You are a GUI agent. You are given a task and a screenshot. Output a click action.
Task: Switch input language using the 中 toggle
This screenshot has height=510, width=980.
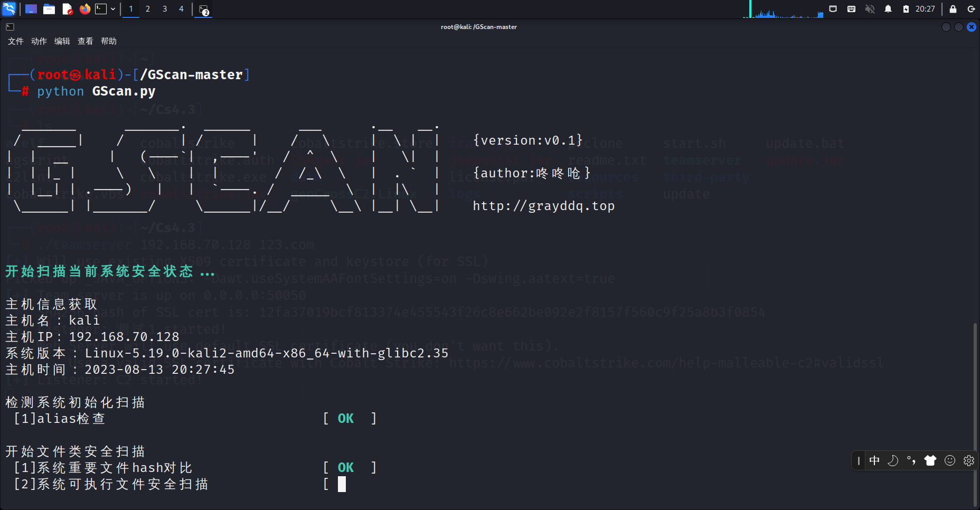874,460
